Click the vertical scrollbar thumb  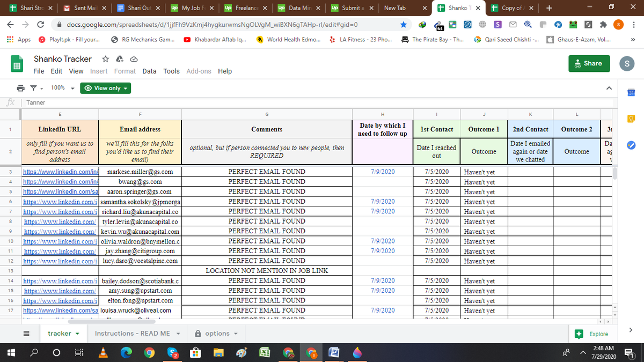point(616,173)
